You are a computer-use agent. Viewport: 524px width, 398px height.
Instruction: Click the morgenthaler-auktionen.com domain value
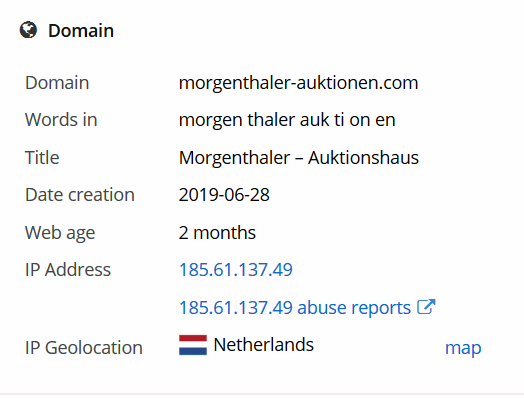point(298,83)
